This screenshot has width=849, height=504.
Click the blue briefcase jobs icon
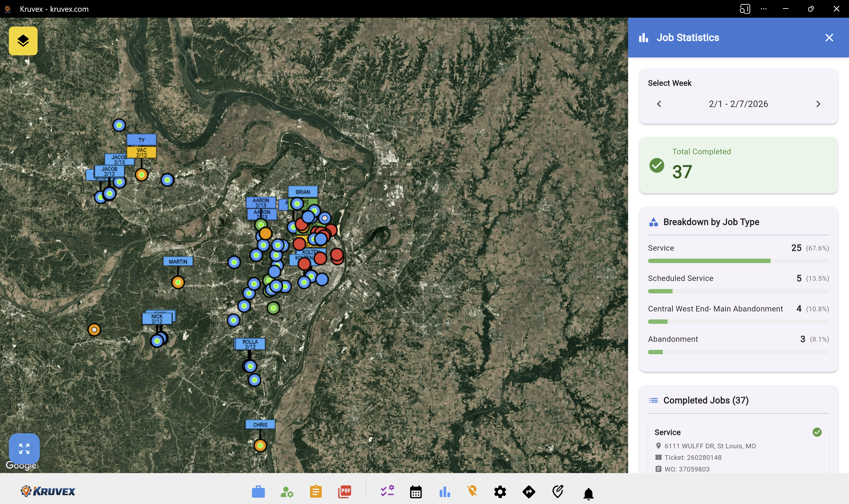(x=258, y=491)
